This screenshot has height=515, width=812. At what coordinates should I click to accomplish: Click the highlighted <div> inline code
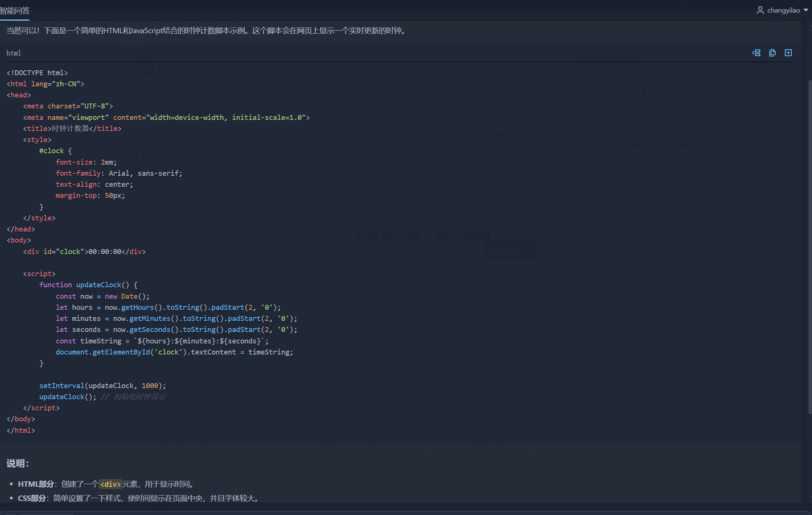click(110, 484)
